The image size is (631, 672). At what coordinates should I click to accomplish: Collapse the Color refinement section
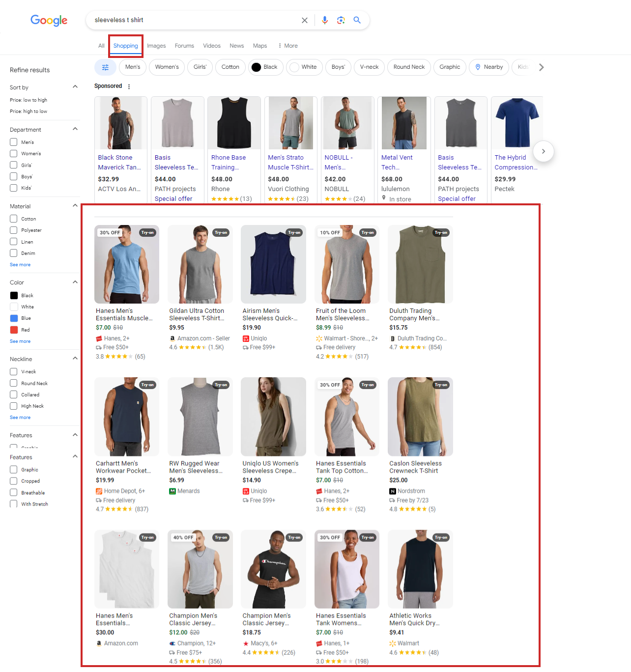(75, 282)
